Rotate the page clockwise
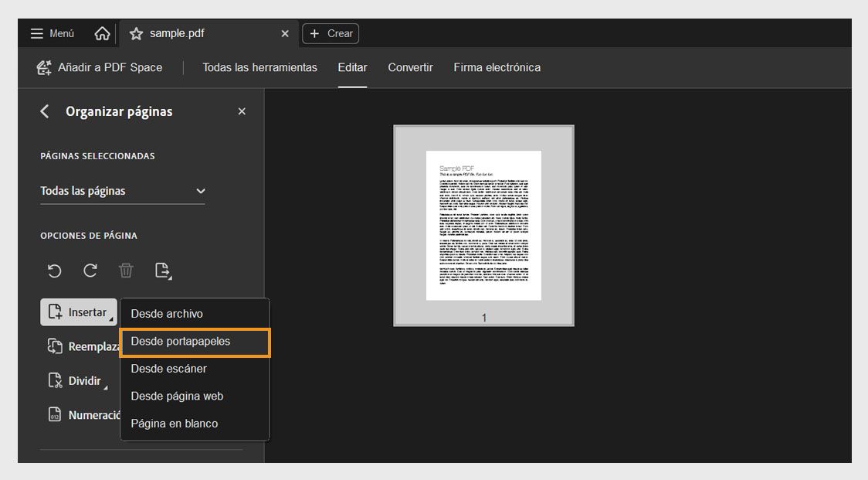The height and width of the screenshot is (480, 868). [90, 271]
